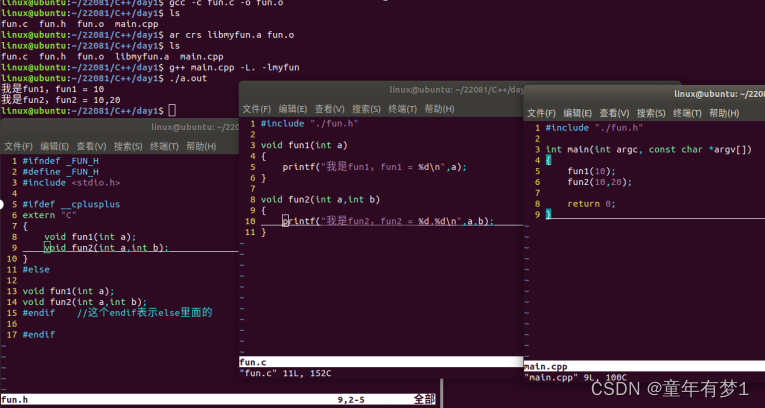Viewport: 765px width, 408px height.
Task: Click line 8 'void fun1(int a);' in fun.h
Action: pyautogui.click(x=90, y=237)
